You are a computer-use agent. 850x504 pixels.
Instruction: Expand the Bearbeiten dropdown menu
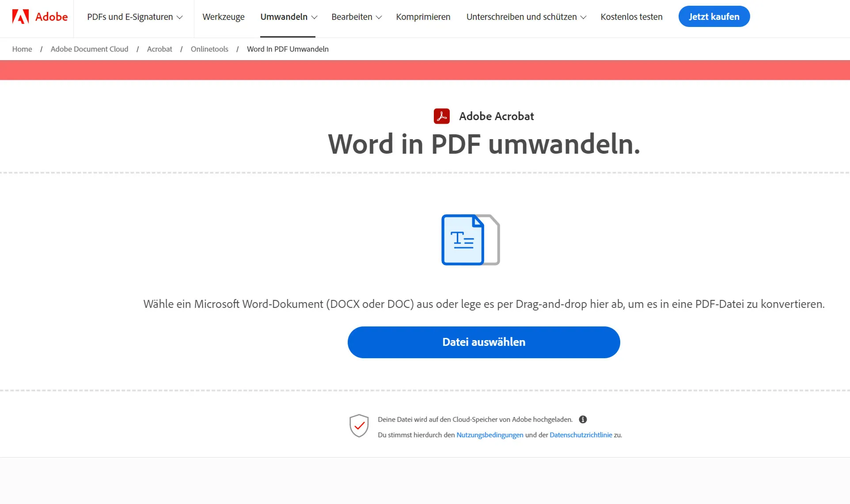(357, 17)
